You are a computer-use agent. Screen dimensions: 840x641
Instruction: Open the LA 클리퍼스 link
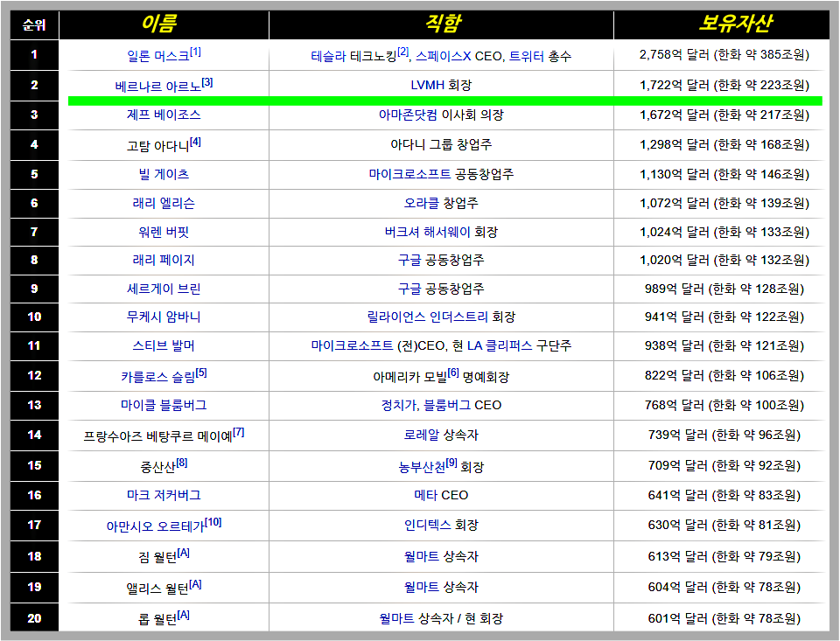coord(500,345)
